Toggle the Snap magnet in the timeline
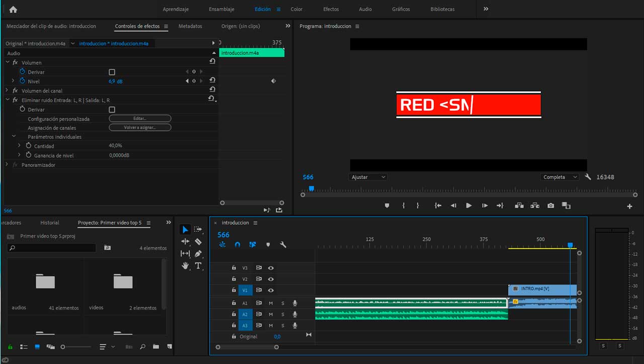Screen dimensions: 644x364 pyautogui.click(x=237, y=245)
